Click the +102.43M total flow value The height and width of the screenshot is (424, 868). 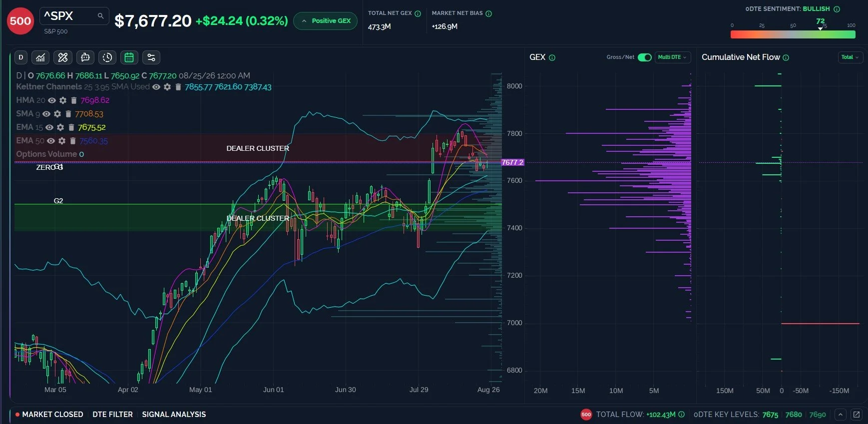coord(661,415)
